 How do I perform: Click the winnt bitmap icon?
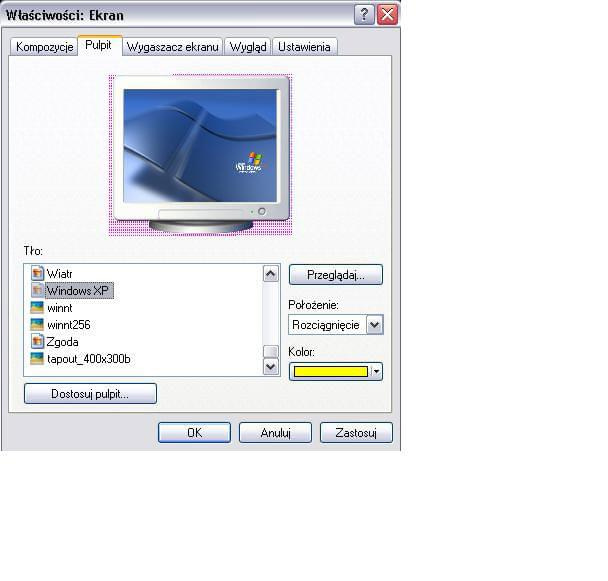tap(37, 308)
